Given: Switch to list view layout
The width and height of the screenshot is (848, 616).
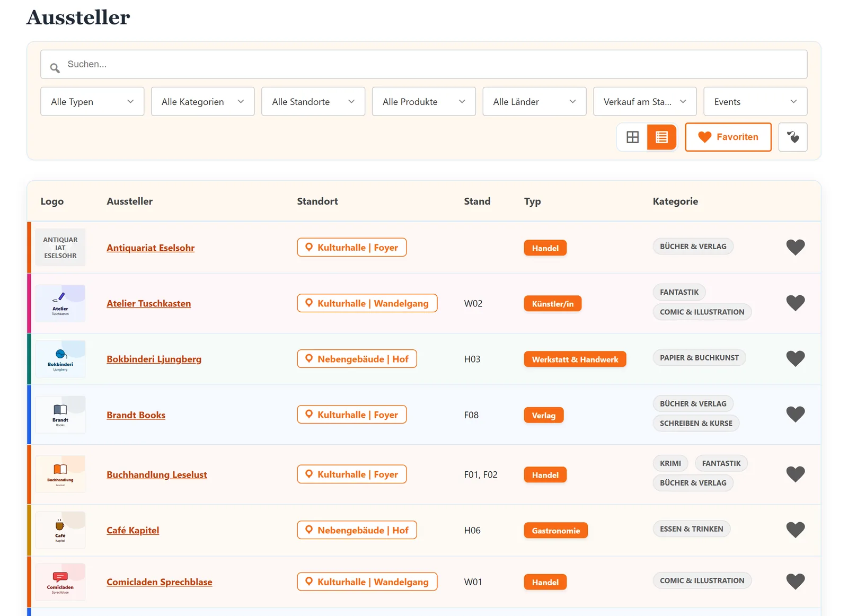Looking at the screenshot, I should [x=661, y=137].
